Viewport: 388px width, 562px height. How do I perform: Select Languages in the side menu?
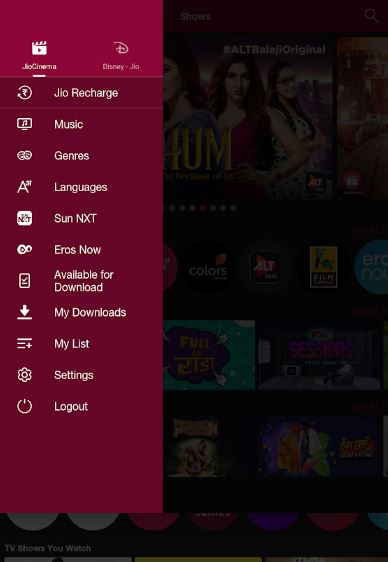tap(81, 187)
